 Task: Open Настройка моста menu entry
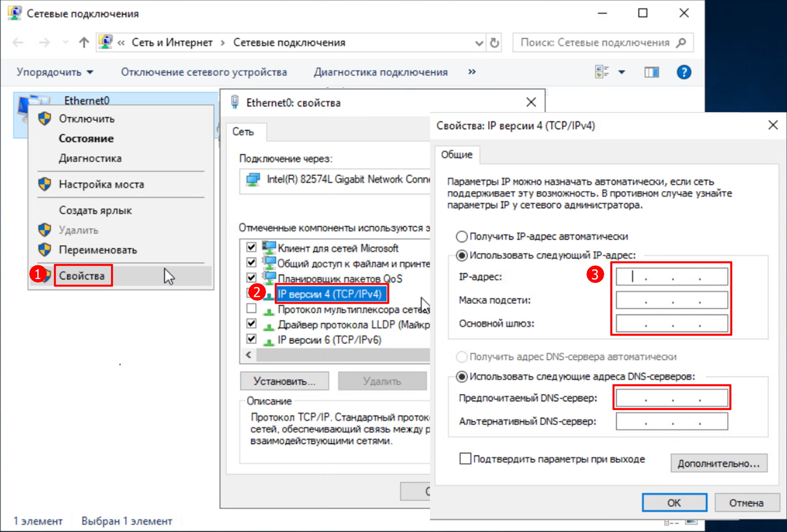pyautogui.click(x=101, y=184)
